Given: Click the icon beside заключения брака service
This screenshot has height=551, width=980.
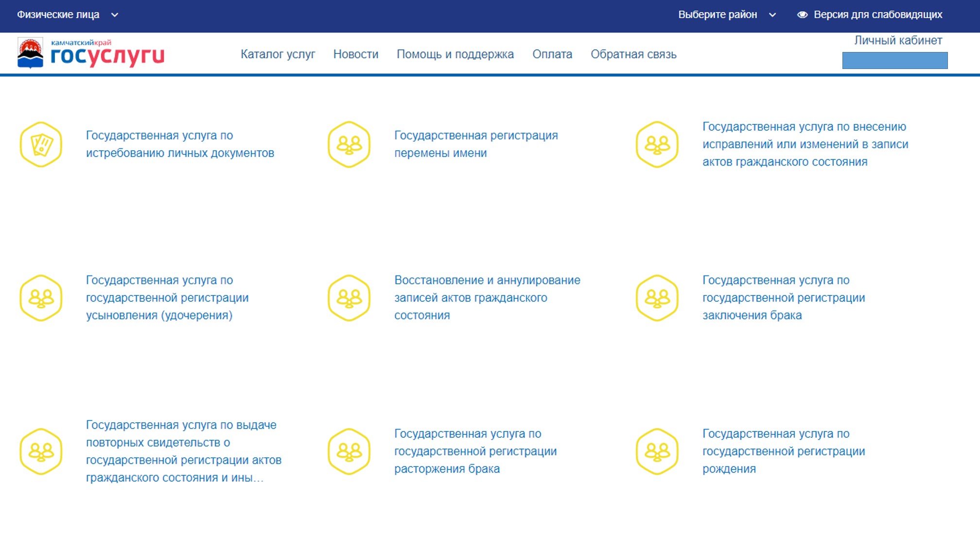Looking at the screenshot, I should (657, 298).
